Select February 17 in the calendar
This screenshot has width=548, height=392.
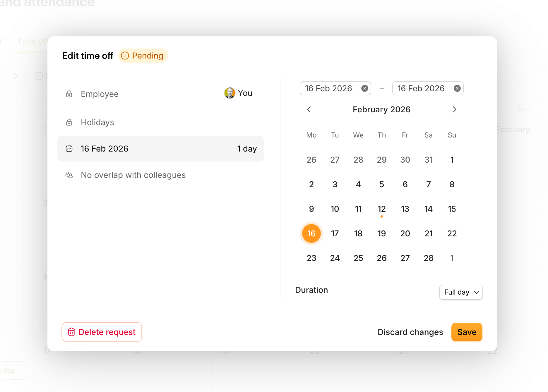pos(335,233)
